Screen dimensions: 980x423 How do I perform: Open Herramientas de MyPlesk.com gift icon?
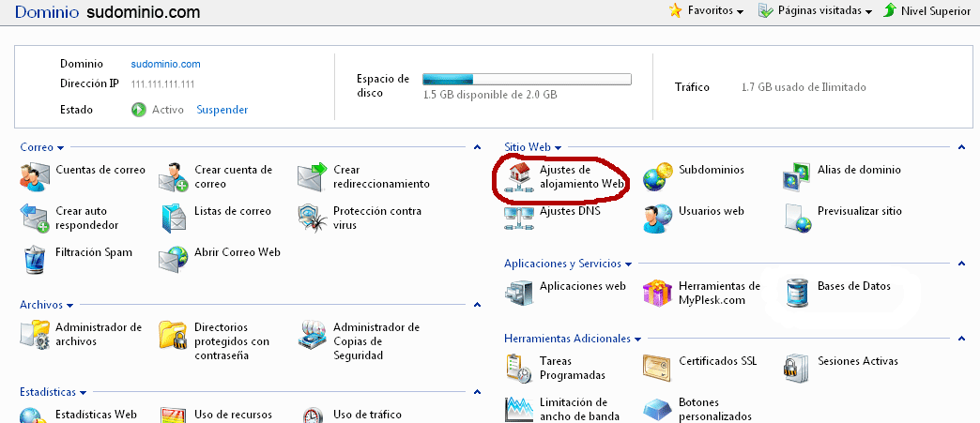(x=657, y=294)
